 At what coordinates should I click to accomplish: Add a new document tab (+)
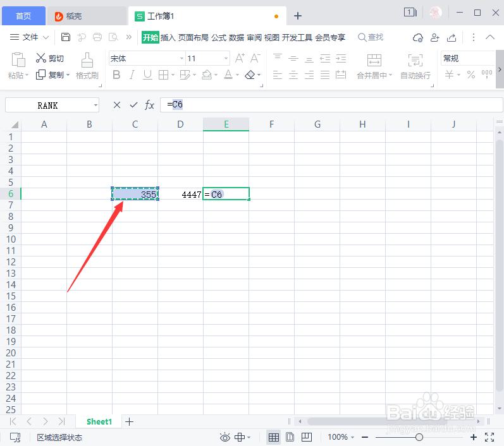pyautogui.click(x=298, y=16)
